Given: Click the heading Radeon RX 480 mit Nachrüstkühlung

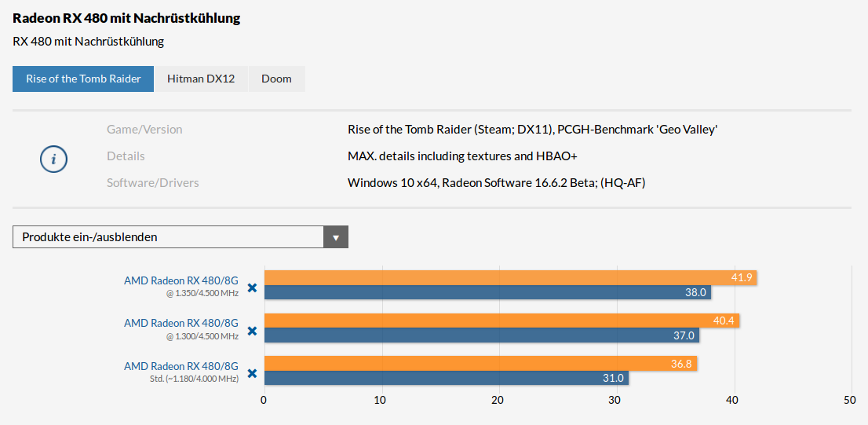Looking at the screenshot, I should click(x=126, y=18).
